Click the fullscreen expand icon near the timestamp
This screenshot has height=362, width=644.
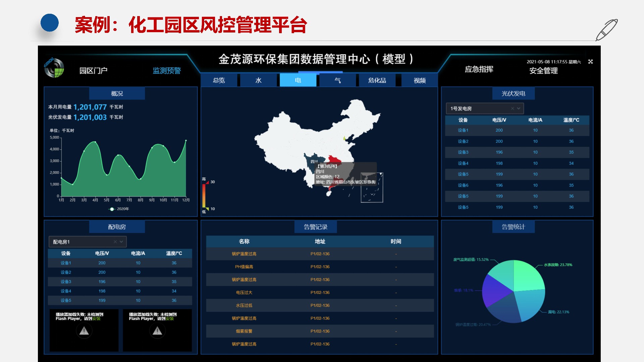[x=591, y=62]
